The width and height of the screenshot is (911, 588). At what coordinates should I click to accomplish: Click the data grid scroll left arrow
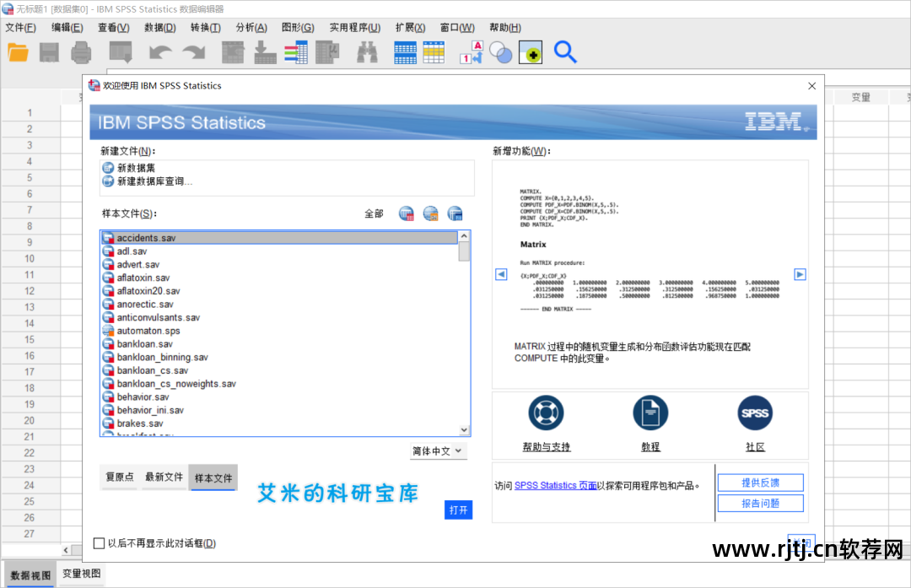point(66,550)
